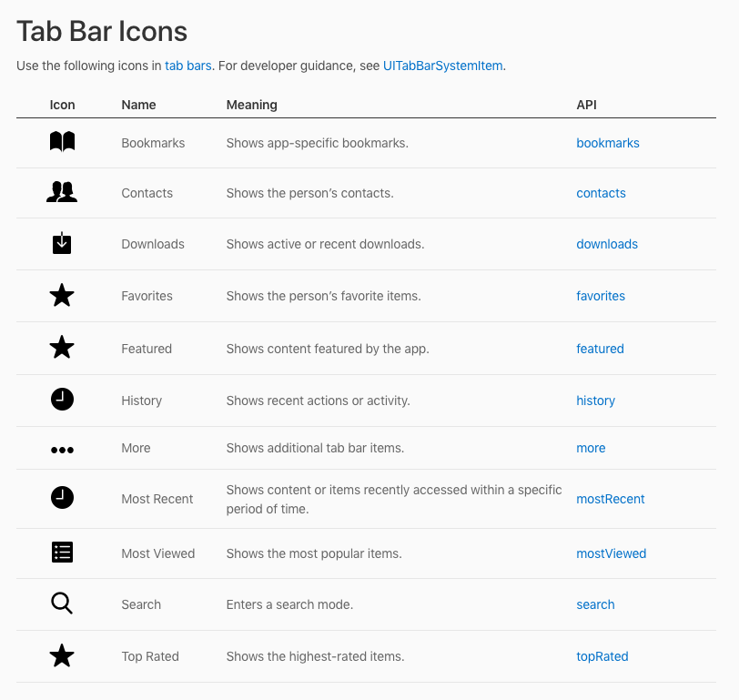Click 'Shows the person's contacts.' text
The image size is (739, 700).
click(309, 193)
